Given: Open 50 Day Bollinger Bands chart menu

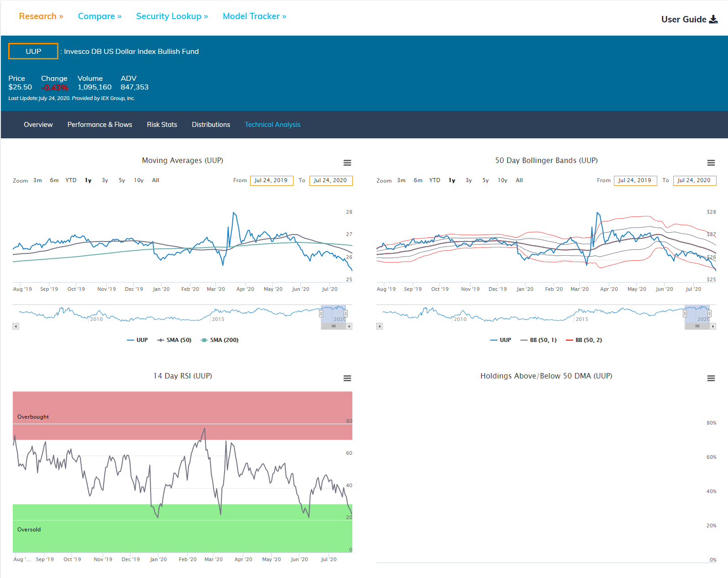Looking at the screenshot, I should (711, 163).
